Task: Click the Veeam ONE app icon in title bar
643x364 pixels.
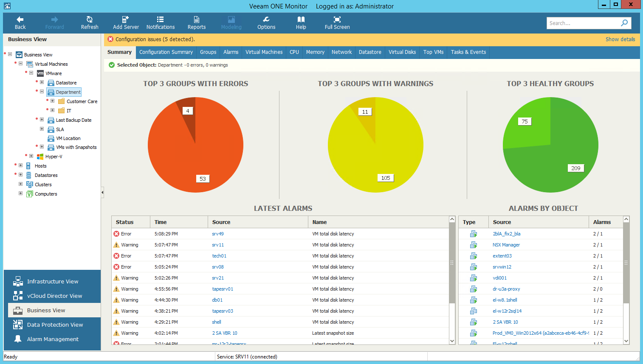Action: point(7,6)
